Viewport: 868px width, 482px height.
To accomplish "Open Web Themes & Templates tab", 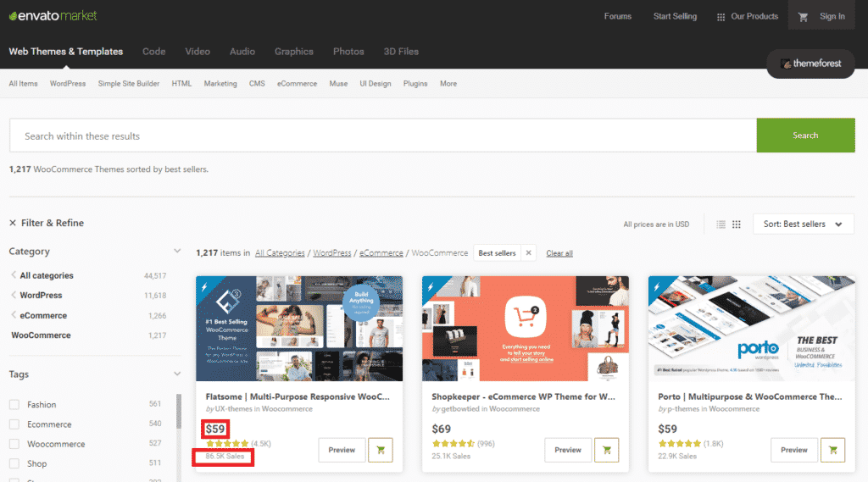I will 66,52.
